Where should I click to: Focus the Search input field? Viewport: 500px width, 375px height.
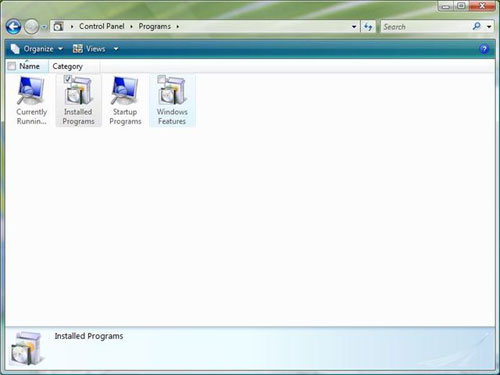(x=427, y=27)
